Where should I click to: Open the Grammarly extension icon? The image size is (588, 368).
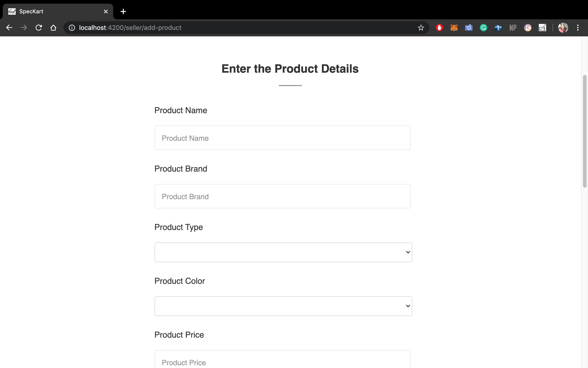click(x=483, y=28)
